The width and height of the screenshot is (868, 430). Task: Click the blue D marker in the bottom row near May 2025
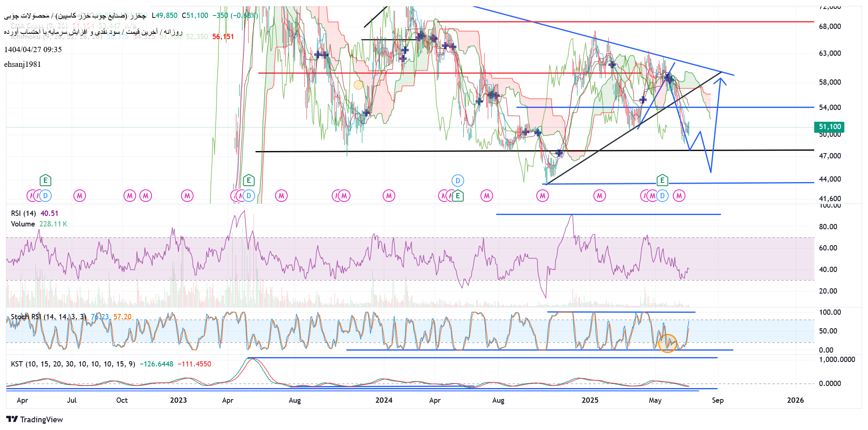(x=662, y=196)
